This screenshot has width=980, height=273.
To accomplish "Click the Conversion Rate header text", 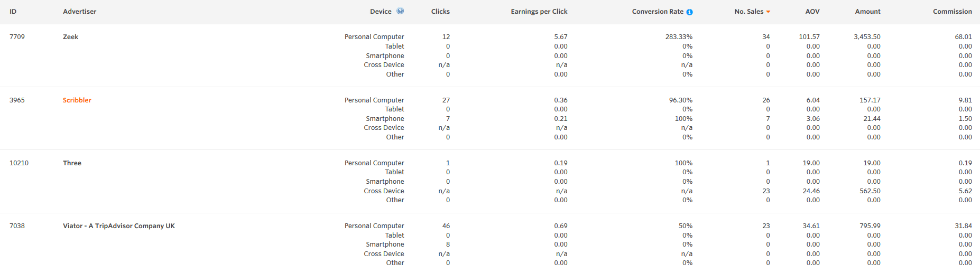I will (x=658, y=12).
